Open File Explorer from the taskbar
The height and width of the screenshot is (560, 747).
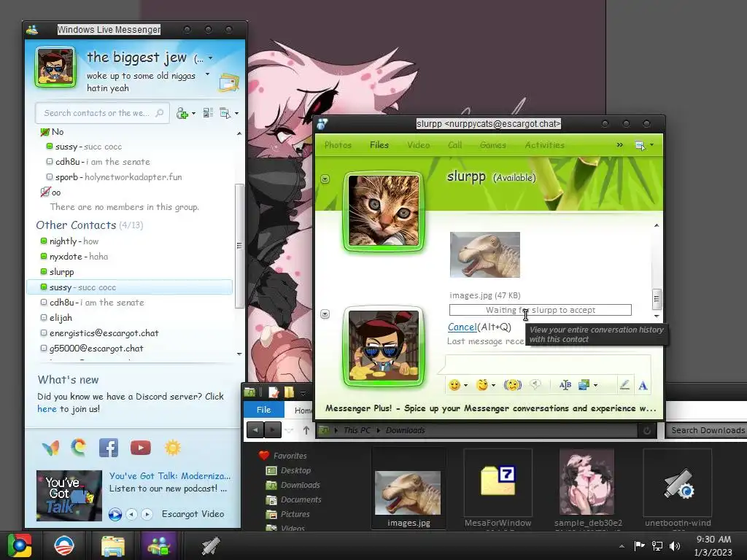point(112,545)
